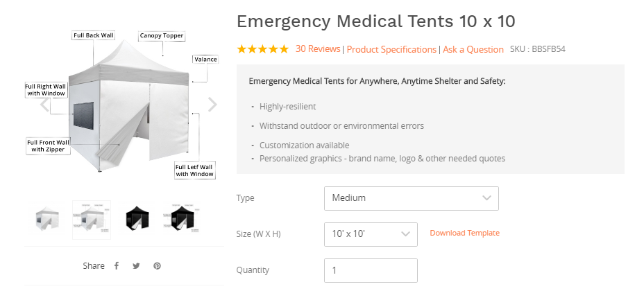Click the five-star rating icons
Screen dimensions: 644x291
point(262,49)
